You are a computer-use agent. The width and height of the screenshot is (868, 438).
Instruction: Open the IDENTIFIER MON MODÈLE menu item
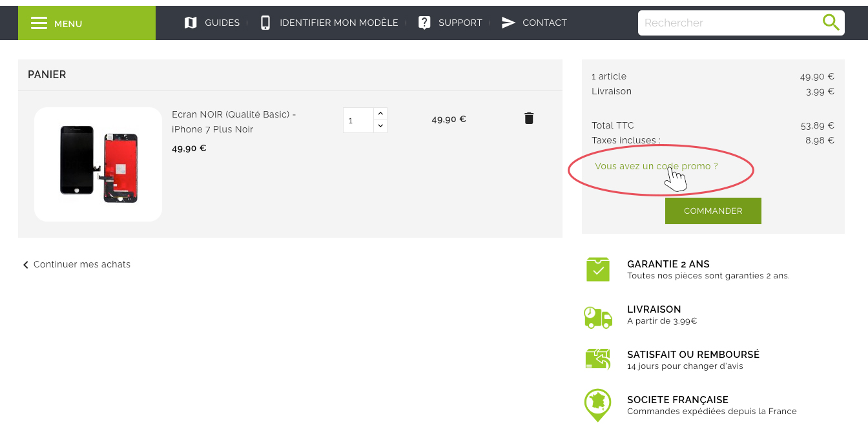click(338, 23)
